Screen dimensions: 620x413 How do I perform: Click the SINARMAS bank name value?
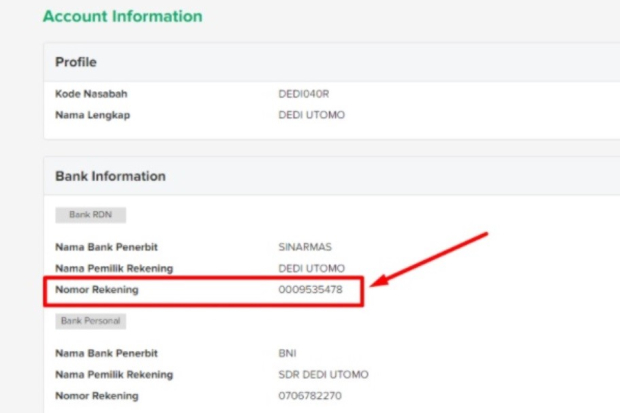pyautogui.click(x=305, y=246)
